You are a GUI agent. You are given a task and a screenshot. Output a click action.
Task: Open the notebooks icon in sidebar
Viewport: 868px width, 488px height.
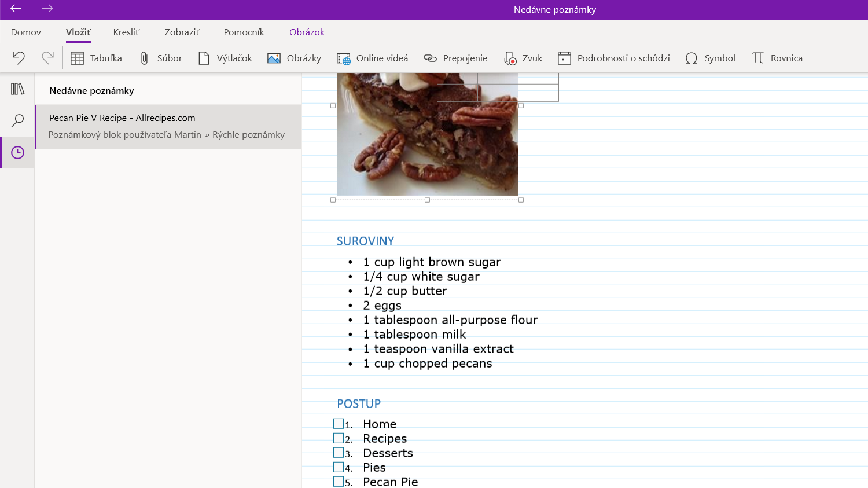click(17, 89)
